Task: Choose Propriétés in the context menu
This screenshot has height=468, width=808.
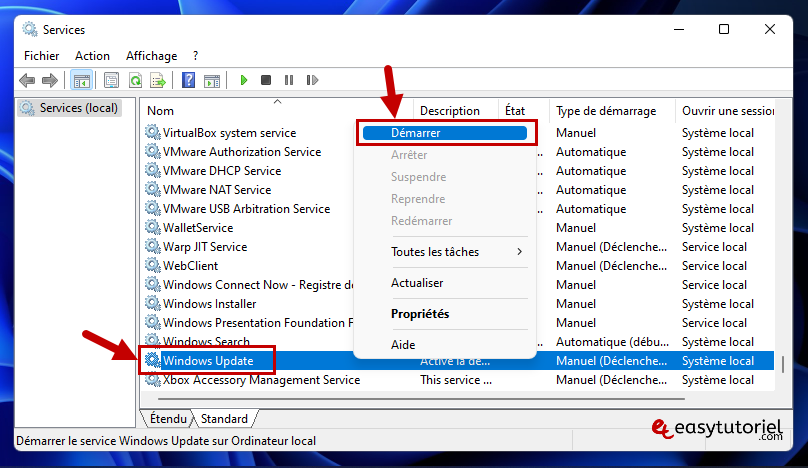Action: (x=445, y=314)
